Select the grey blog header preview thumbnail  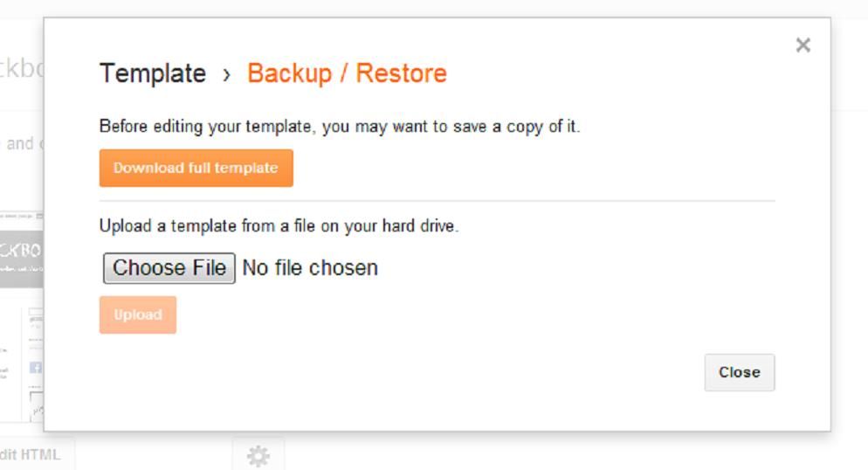[x=22, y=259]
